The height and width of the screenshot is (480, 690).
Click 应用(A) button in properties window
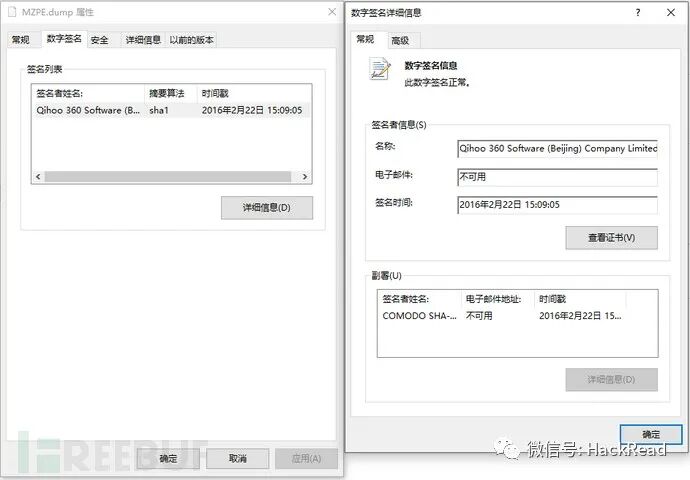tap(306, 458)
